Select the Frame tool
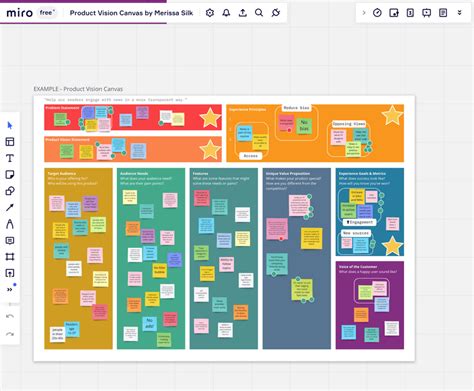474x391 pixels. click(x=10, y=257)
